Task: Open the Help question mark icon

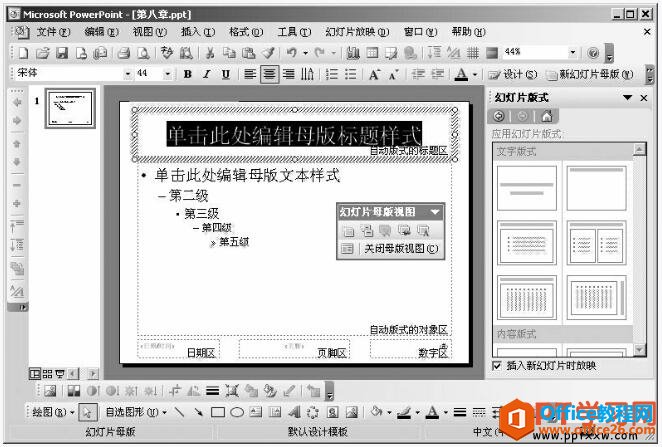Action: coord(593,53)
